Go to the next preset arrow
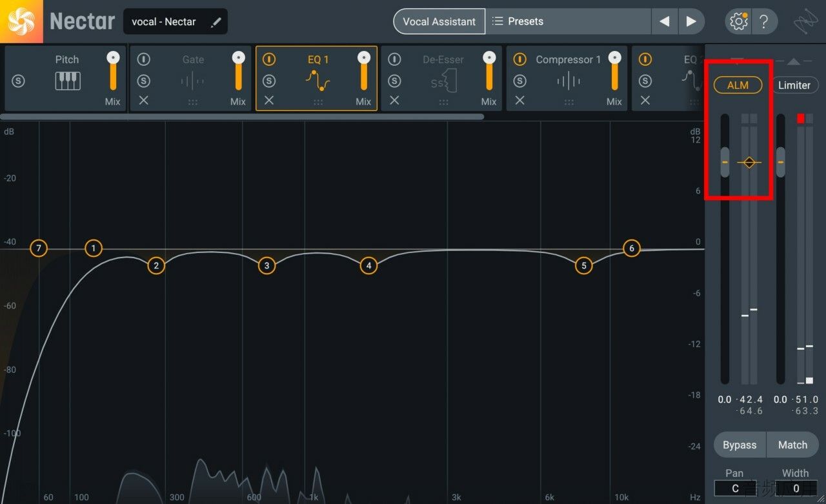The height and width of the screenshot is (504, 826). pos(691,21)
